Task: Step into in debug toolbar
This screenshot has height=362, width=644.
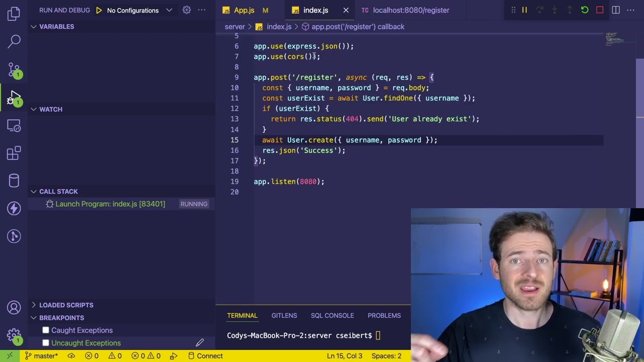Action: [x=554, y=10]
